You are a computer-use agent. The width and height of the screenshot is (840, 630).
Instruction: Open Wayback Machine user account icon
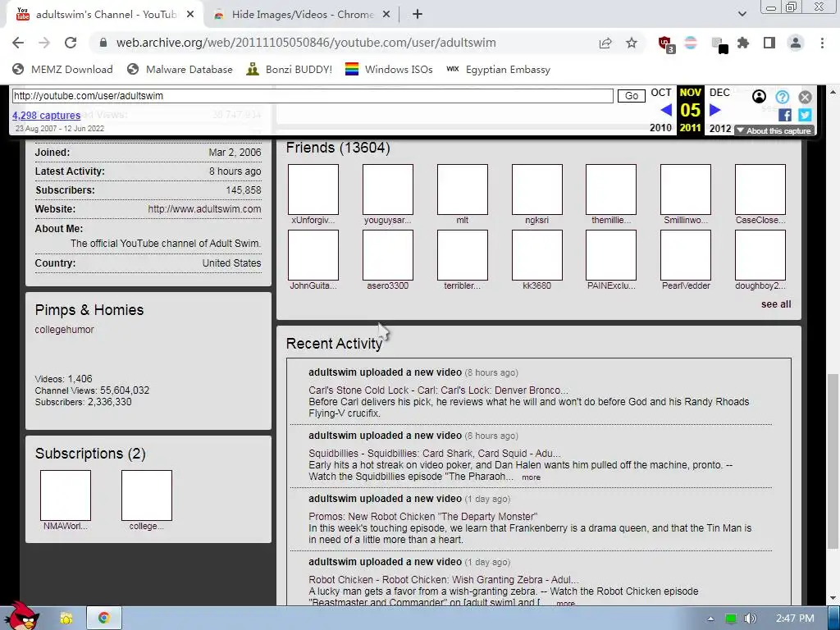point(759,97)
